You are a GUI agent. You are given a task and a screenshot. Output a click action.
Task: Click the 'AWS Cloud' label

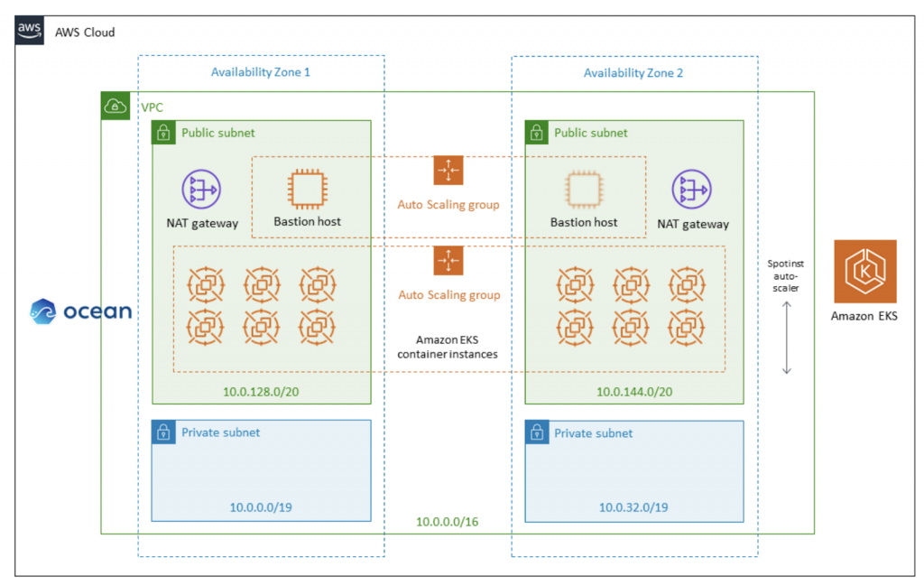tap(85, 32)
